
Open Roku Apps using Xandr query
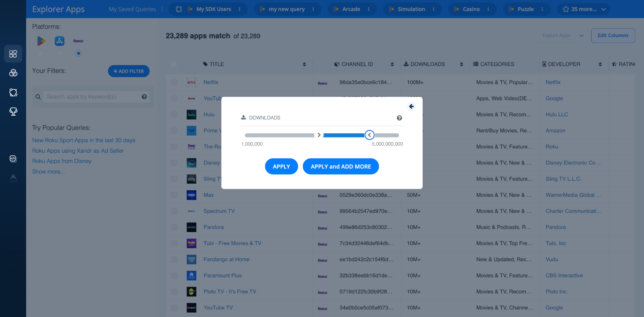(x=78, y=151)
